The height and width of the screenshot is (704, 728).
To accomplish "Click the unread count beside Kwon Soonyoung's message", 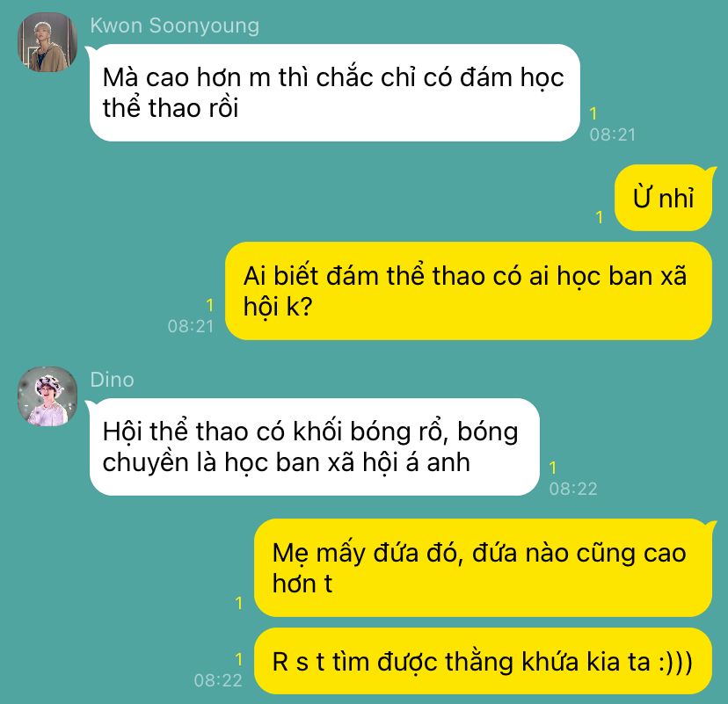I will point(593,113).
